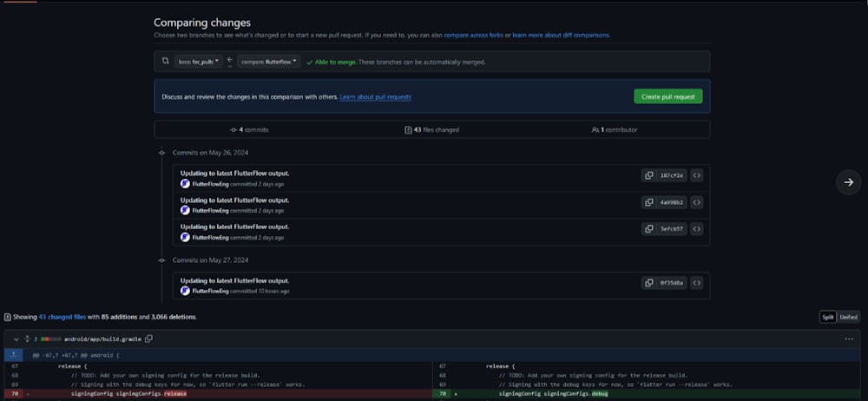The width and height of the screenshot is (868, 401).
Task: Open FlutterFlowEng avatar on the 0f35d8a commit
Action: point(186,291)
